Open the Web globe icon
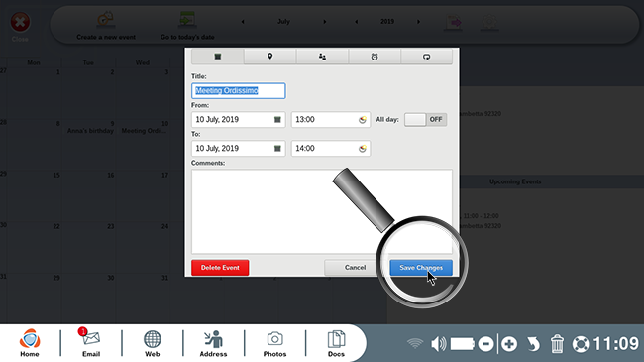This screenshot has width=644, height=362. coord(152,343)
